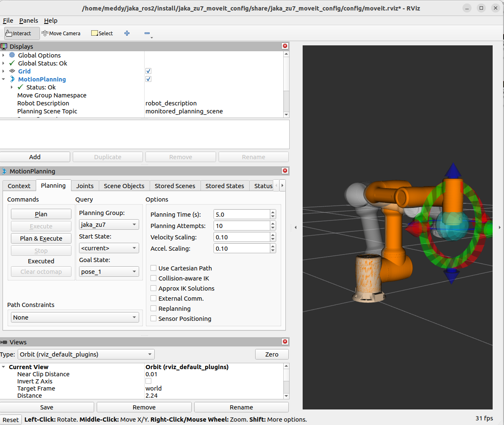Click the Plan button
504x425 pixels.
tap(41, 214)
